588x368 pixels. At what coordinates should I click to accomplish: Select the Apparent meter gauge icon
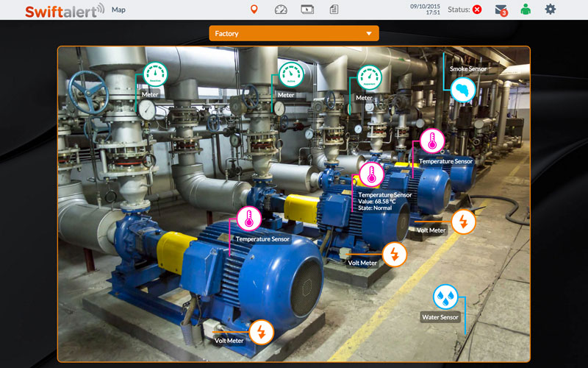[x=370, y=77]
